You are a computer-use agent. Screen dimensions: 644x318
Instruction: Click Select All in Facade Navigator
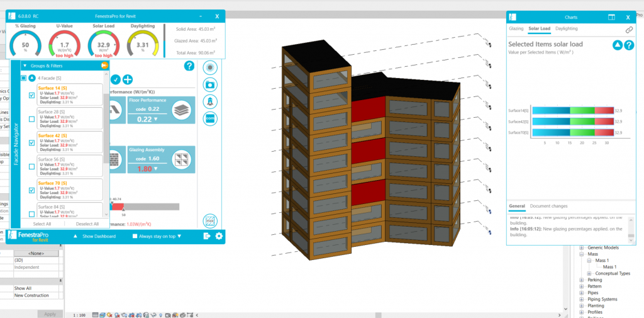tap(42, 224)
